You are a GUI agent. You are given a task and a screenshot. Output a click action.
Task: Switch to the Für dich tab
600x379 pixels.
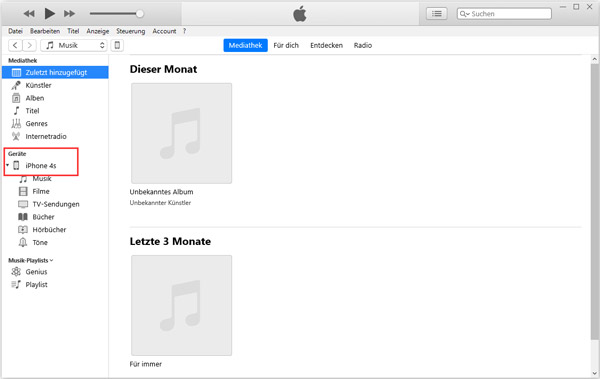(286, 45)
